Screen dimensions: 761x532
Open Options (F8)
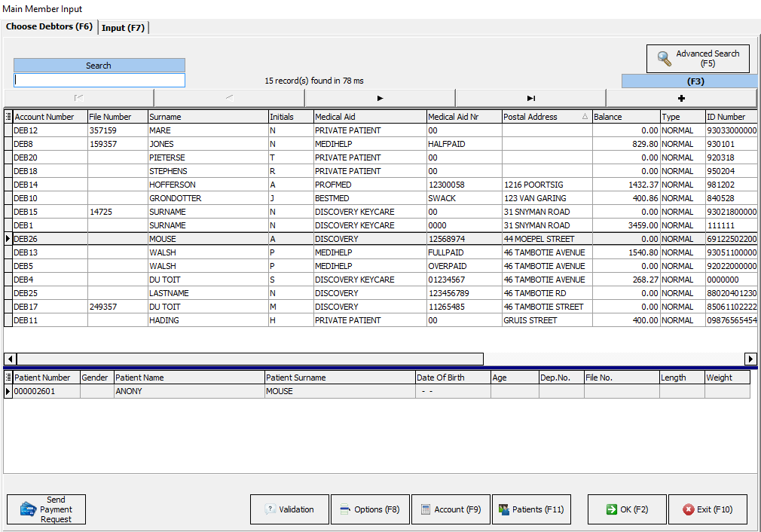(x=369, y=509)
